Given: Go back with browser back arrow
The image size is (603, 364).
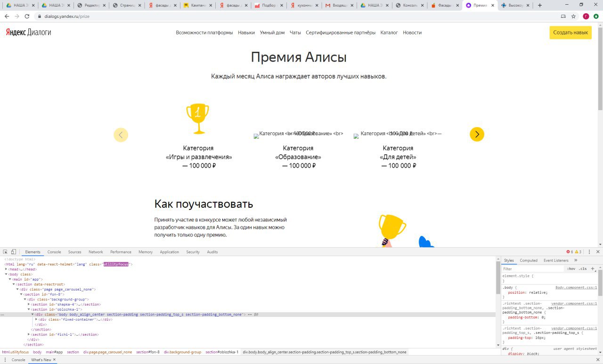Looking at the screenshot, I should pos(7,16).
